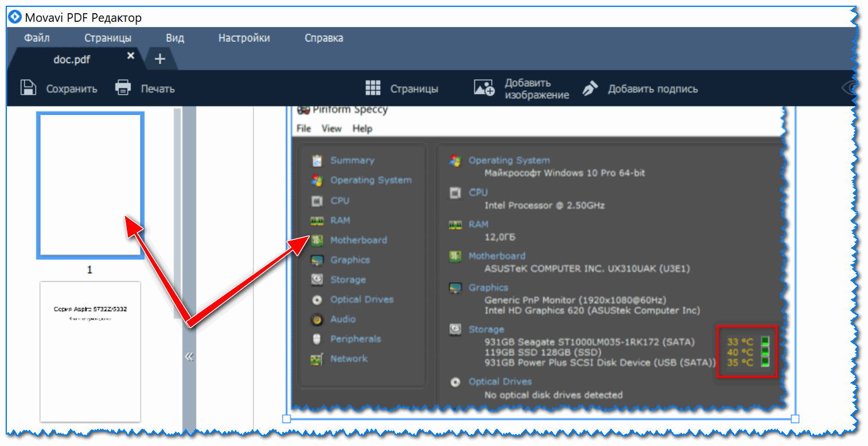Click the Save floppy disk icon

point(28,88)
